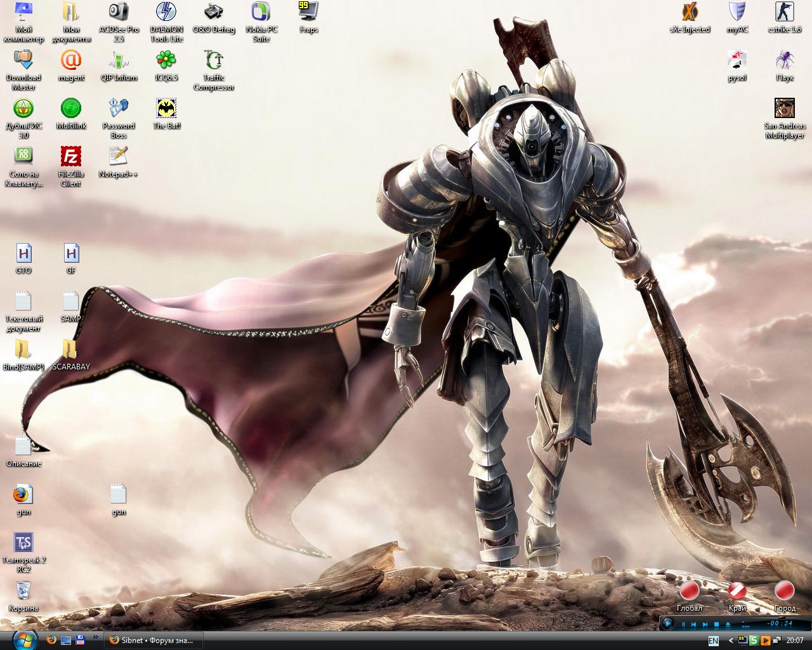
Task: Click the floppy disk quick launch icon
Action: (x=81, y=640)
